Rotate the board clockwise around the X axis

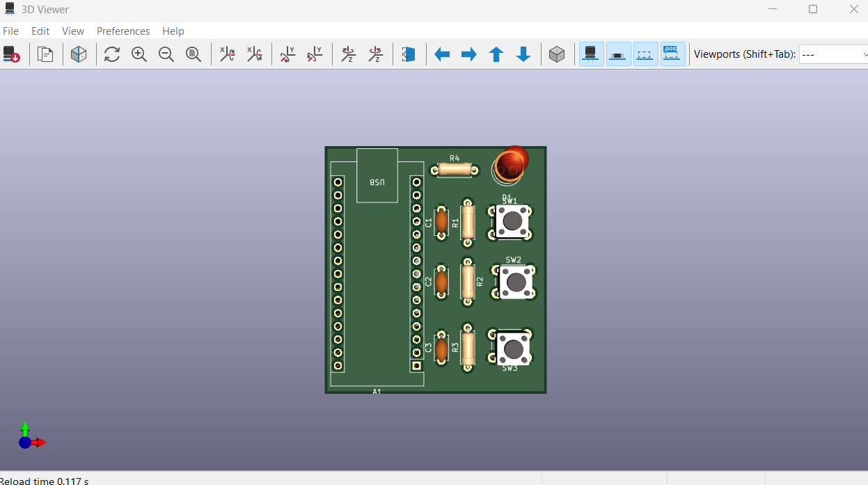click(x=227, y=54)
